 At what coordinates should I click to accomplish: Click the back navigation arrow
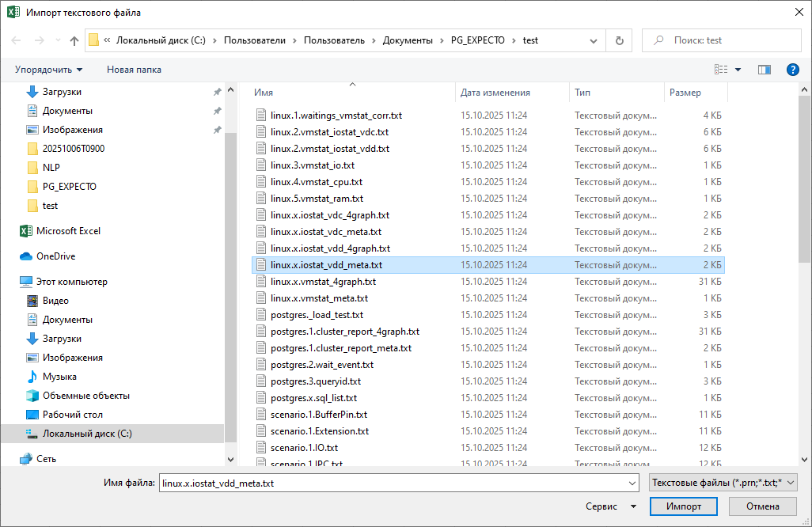tap(16, 40)
